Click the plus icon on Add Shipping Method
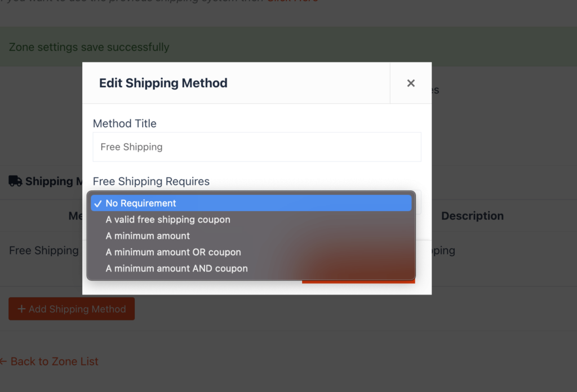 pyautogui.click(x=21, y=309)
